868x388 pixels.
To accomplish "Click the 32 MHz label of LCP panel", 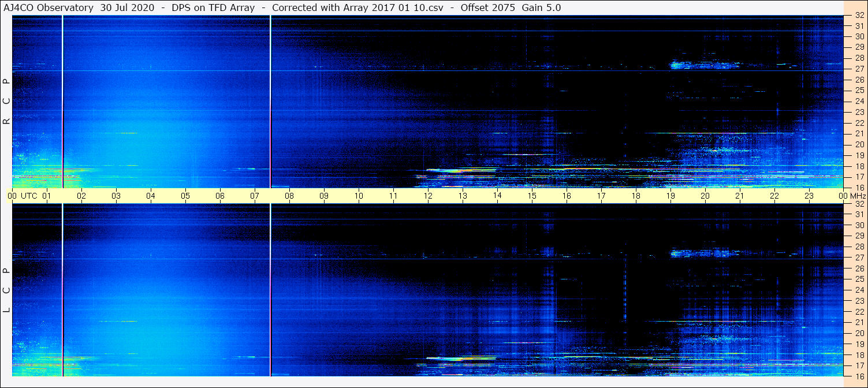I will (x=859, y=204).
